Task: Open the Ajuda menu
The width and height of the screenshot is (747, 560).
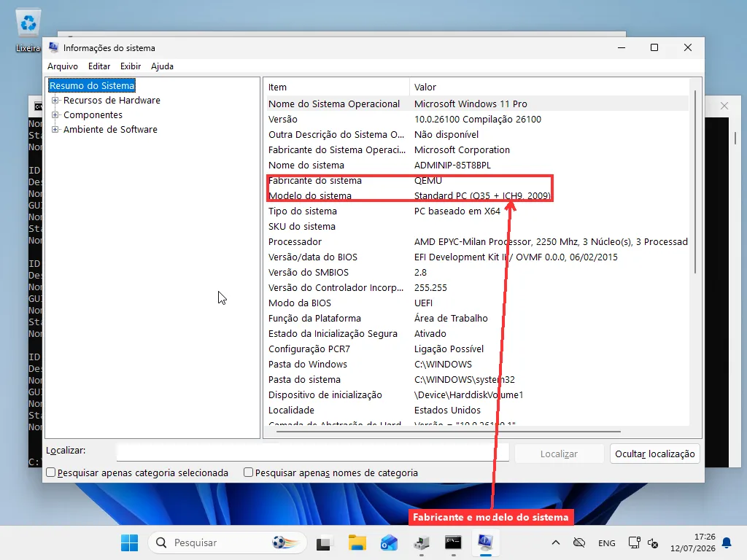Action: (162, 66)
